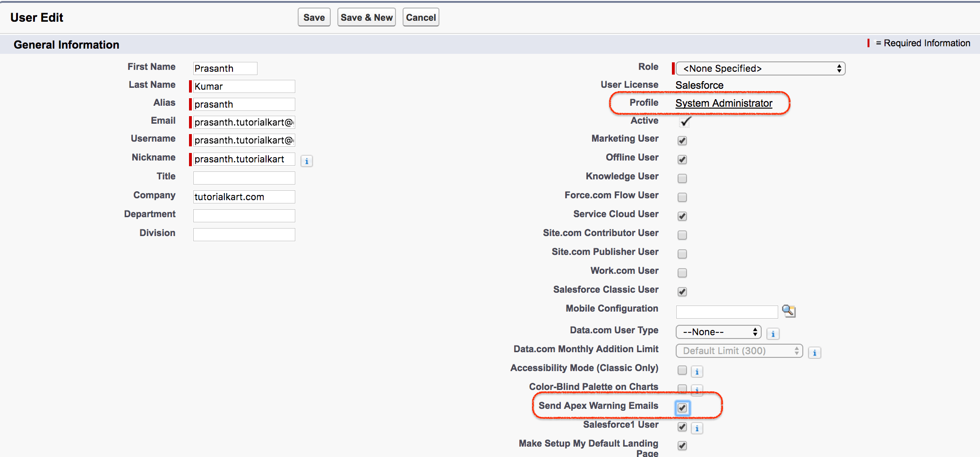The width and height of the screenshot is (980, 457).
Task: Open the Mobile Configuration lookup magnifier
Action: (789, 312)
